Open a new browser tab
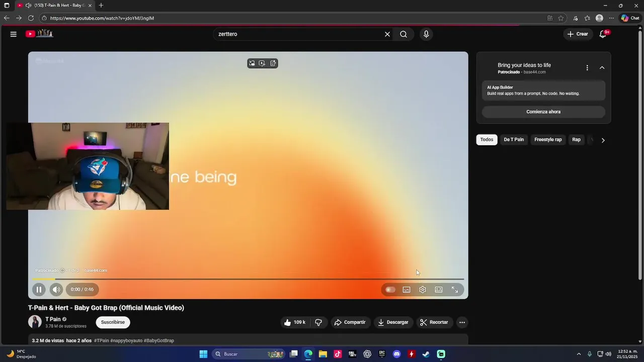644x362 pixels. [x=101, y=6]
